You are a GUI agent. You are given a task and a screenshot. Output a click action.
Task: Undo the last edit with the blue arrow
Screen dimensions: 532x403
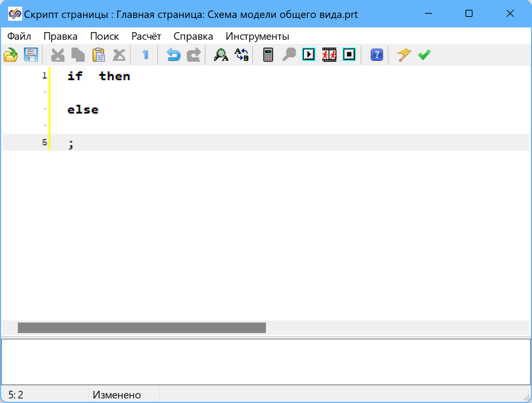[x=173, y=55]
